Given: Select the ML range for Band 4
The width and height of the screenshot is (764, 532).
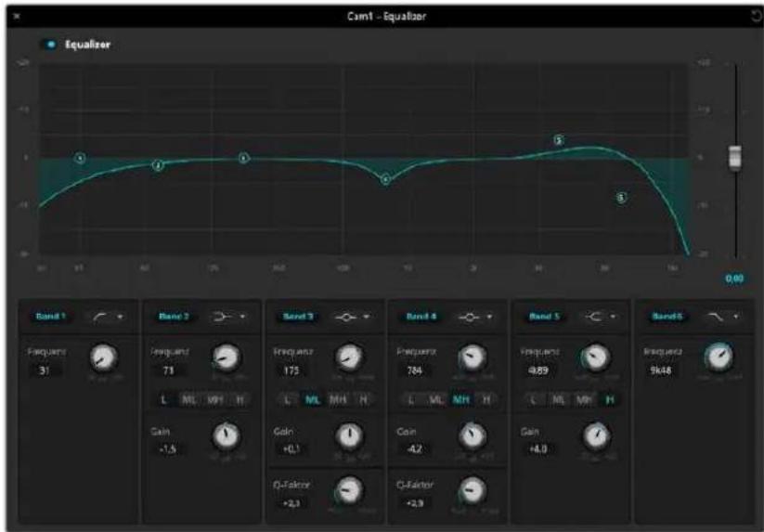Looking at the screenshot, I should [436, 400].
